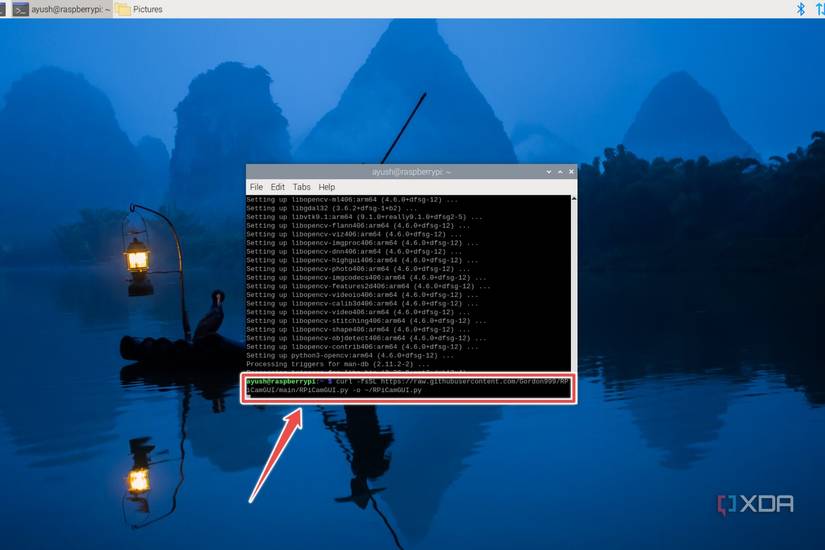Click the line 'Setting up libopencv-shape406:arm64'
The image size is (825, 550).
[x=358, y=329]
